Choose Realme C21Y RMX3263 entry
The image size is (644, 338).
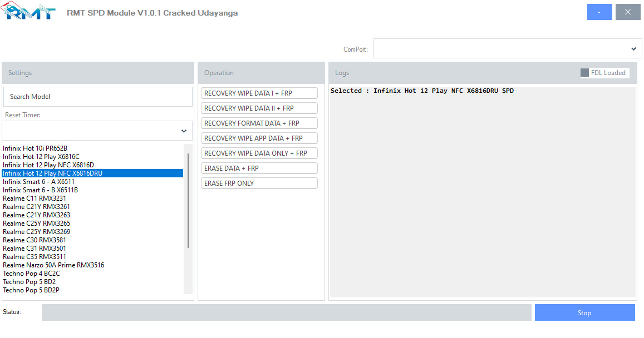click(x=92, y=215)
